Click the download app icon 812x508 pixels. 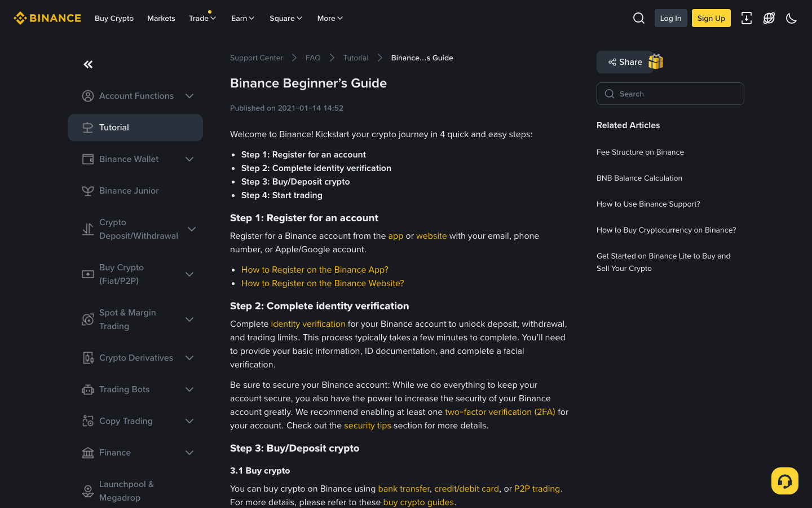(x=747, y=18)
